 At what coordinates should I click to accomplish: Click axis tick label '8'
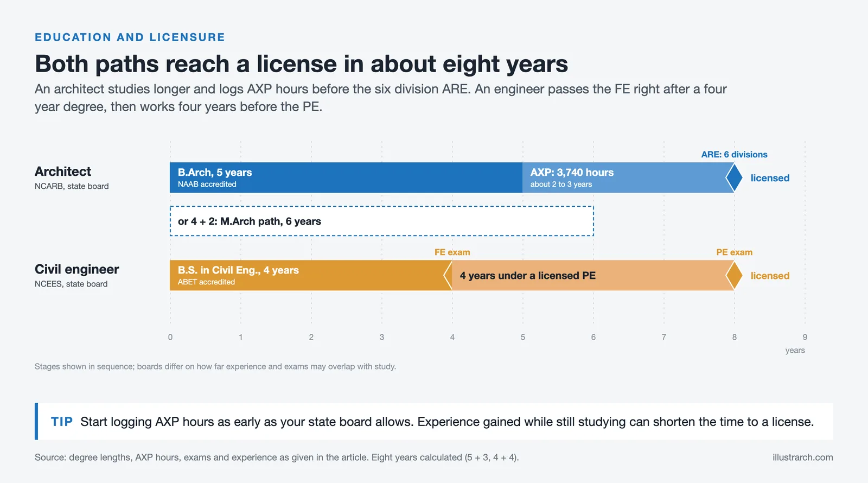coord(735,337)
